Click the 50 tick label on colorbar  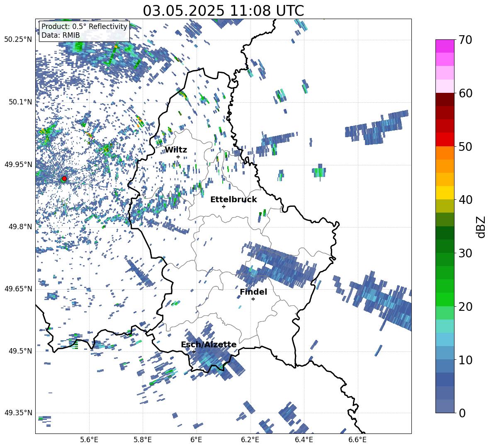point(465,147)
